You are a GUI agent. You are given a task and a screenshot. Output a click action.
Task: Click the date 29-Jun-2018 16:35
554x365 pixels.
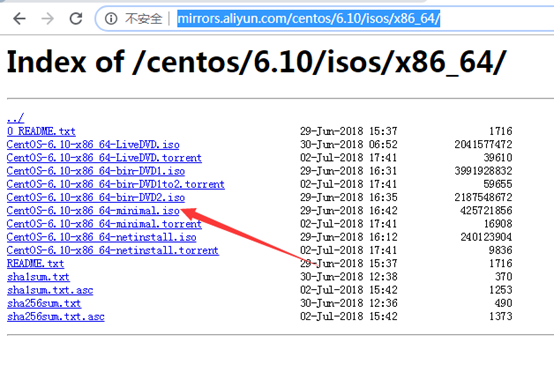coord(349,198)
